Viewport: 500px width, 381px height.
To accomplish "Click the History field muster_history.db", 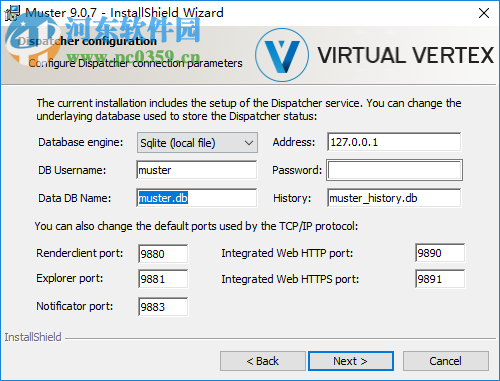I will pyautogui.click(x=394, y=198).
